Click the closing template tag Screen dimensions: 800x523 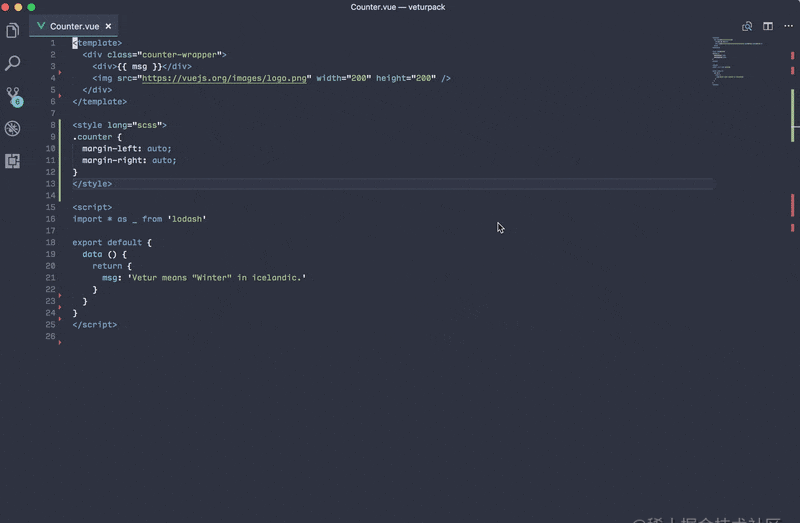99,102
